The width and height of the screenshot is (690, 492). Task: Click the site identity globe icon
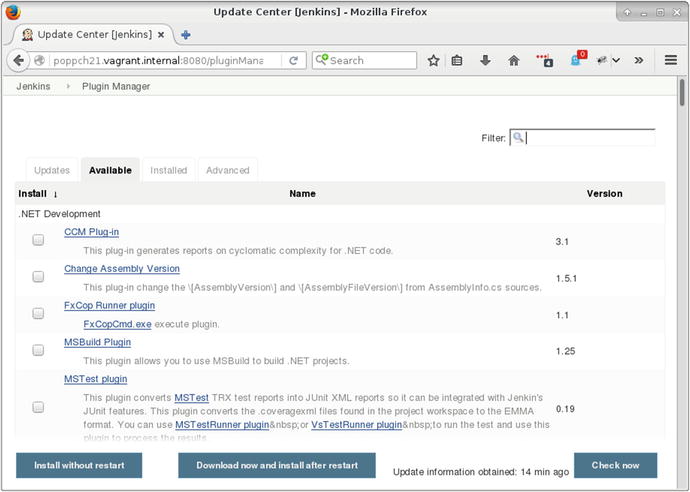40,60
